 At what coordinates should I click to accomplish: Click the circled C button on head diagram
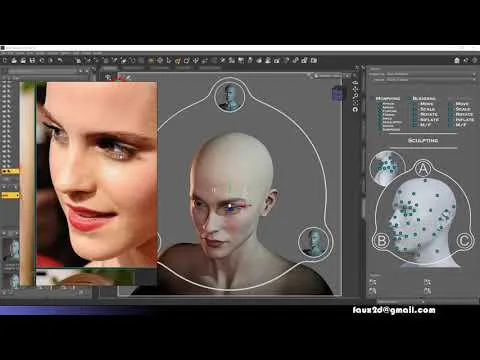coord(464,240)
